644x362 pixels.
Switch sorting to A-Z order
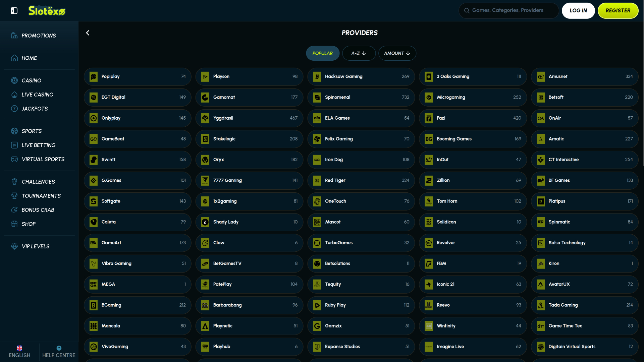pos(359,53)
